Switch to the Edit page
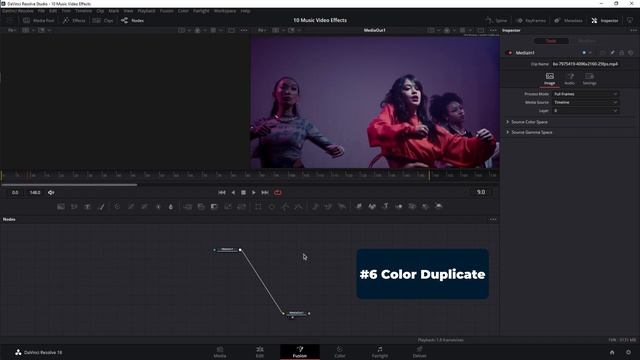 (260, 352)
